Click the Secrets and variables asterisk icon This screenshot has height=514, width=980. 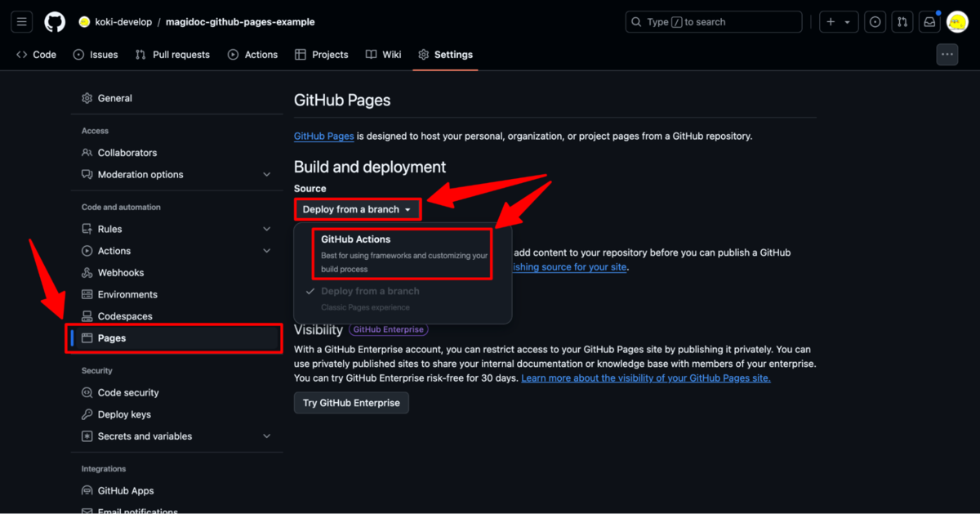(x=87, y=436)
